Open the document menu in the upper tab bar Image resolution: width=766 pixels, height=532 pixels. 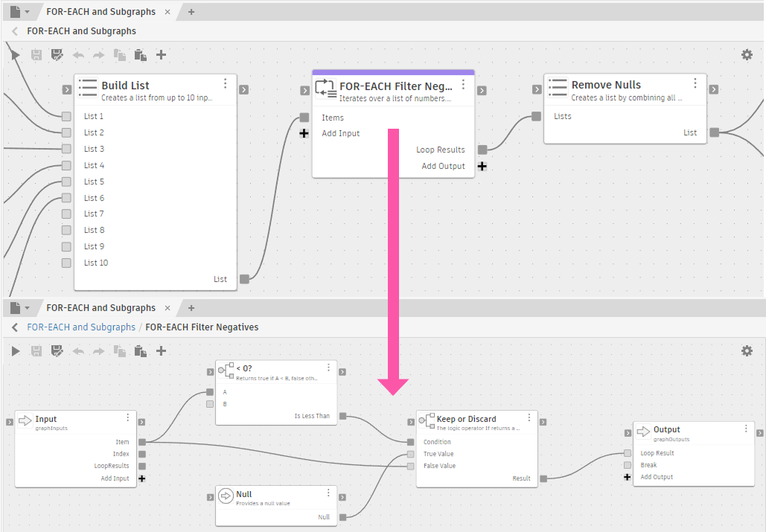point(19,12)
